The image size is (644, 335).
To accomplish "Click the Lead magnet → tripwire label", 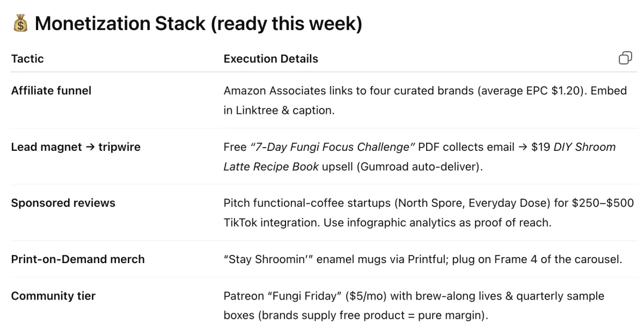I will point(76,147).
